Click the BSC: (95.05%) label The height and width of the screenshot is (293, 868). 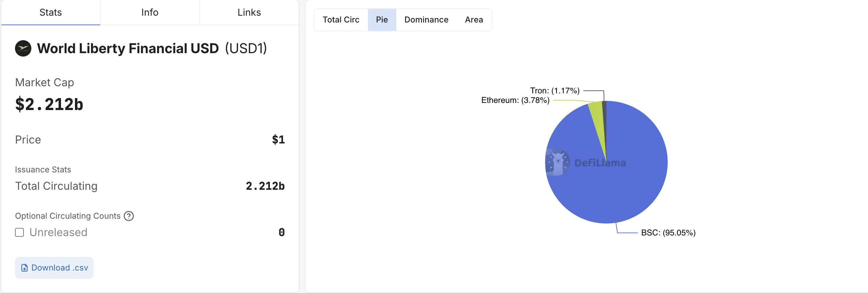(x=668, y=233)
